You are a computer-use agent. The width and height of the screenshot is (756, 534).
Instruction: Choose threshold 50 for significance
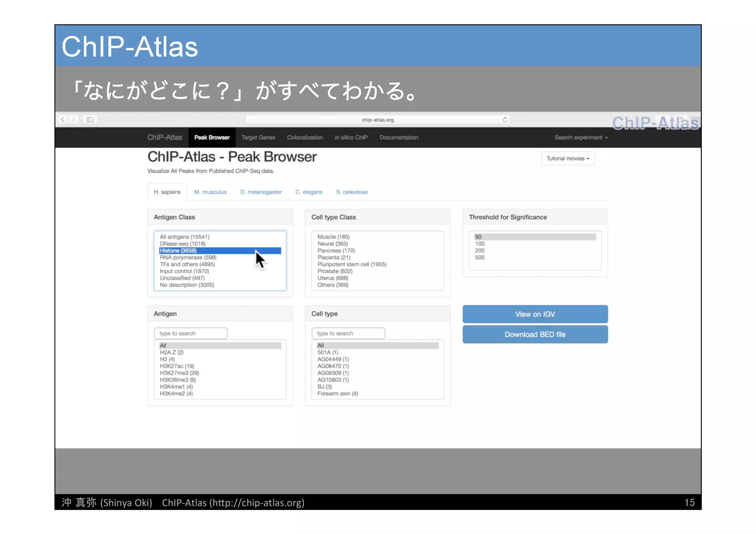(x=535, y=237)
